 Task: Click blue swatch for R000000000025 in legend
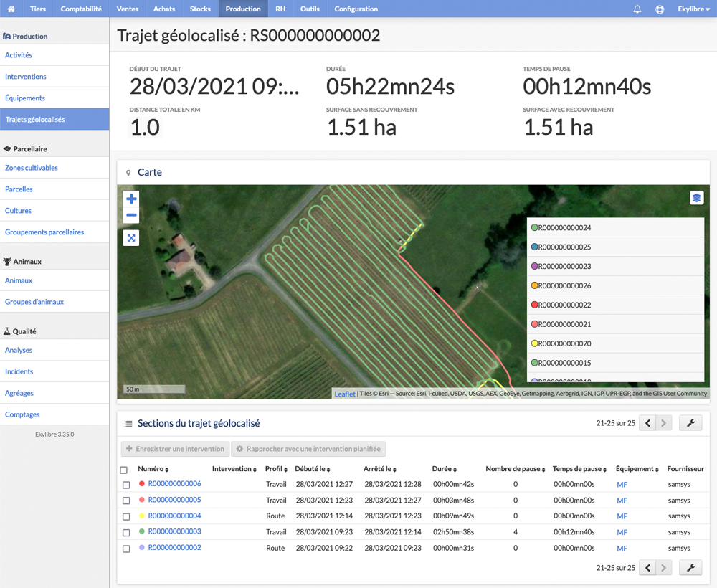click(534, 247)
